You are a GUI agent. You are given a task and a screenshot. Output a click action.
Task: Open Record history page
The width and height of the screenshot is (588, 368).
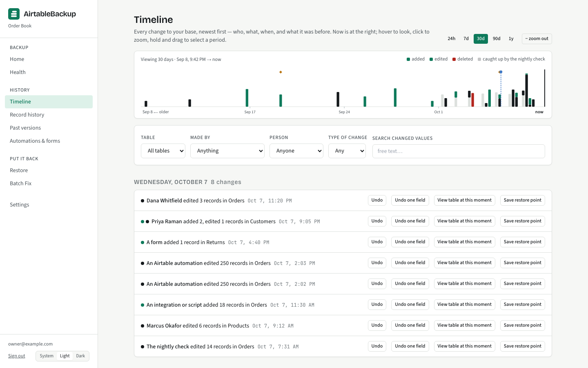pos(49,115)
